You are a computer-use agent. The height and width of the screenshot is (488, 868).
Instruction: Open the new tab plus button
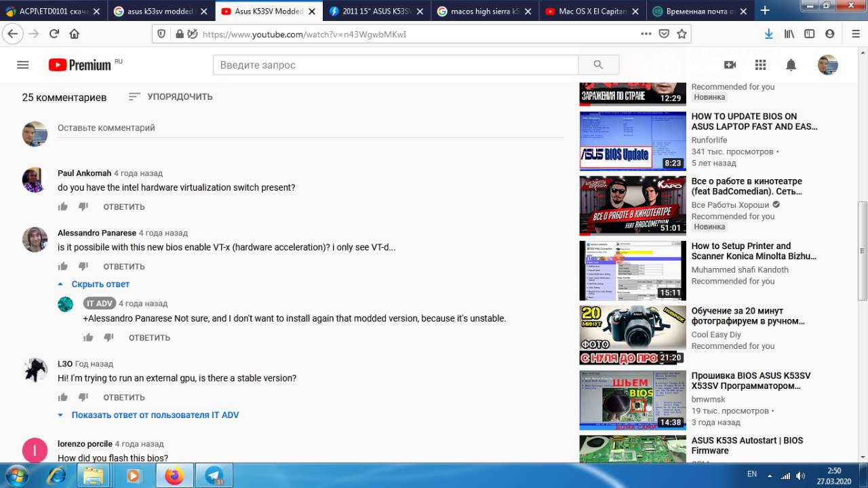(765, 10)
